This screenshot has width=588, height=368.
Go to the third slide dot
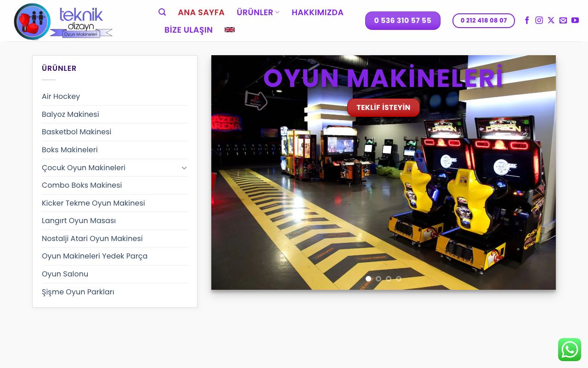[x=389, y=279]
